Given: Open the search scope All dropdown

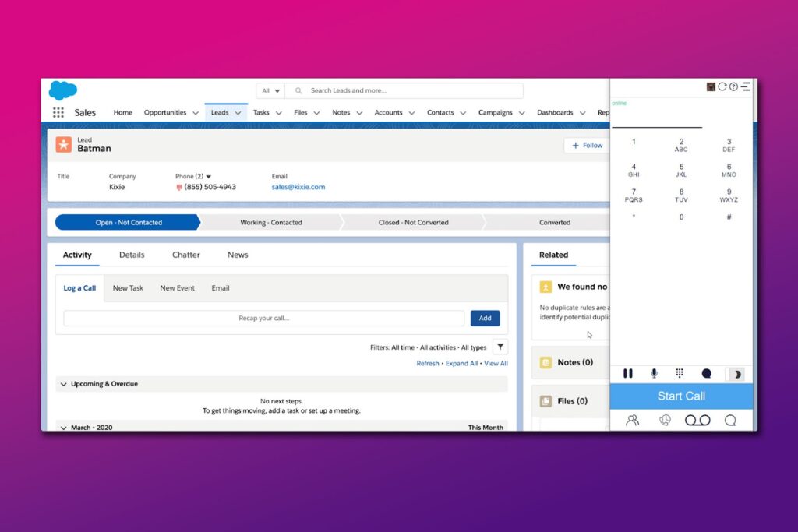Looking at the screenshot, I should 270,91.
